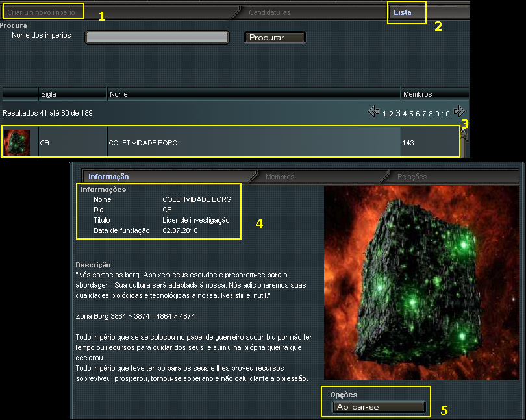Click the large Borg cube image
This screenshot has width=526, height=420.
pyautogui.click(x=421, y=283)
